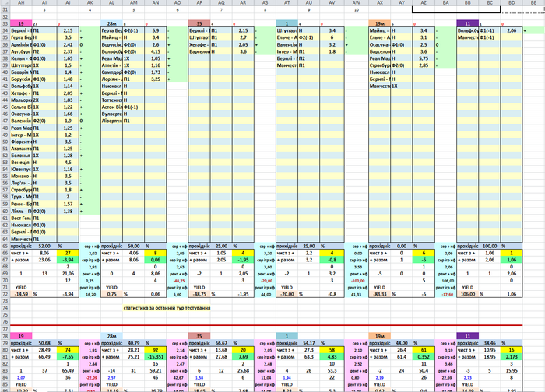Click the yellow cell "92" in row 80

[x=156, y=350]
